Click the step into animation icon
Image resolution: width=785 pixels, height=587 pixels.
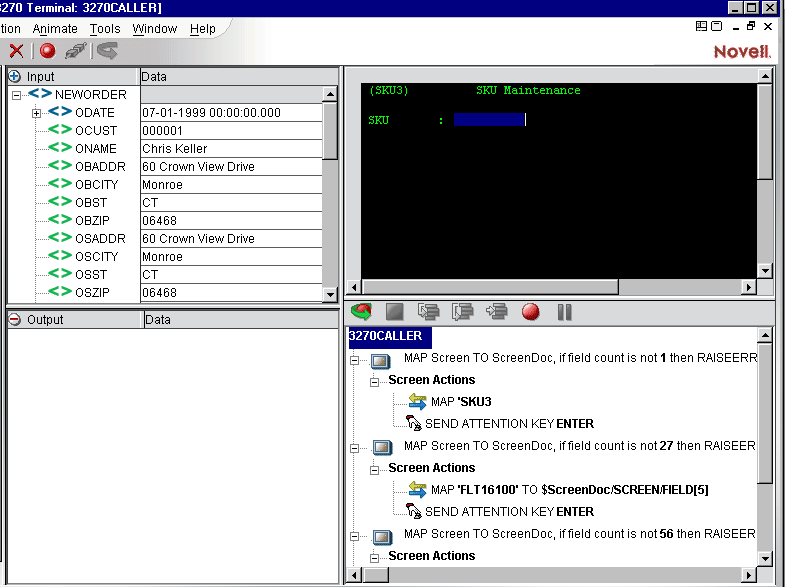429,312
